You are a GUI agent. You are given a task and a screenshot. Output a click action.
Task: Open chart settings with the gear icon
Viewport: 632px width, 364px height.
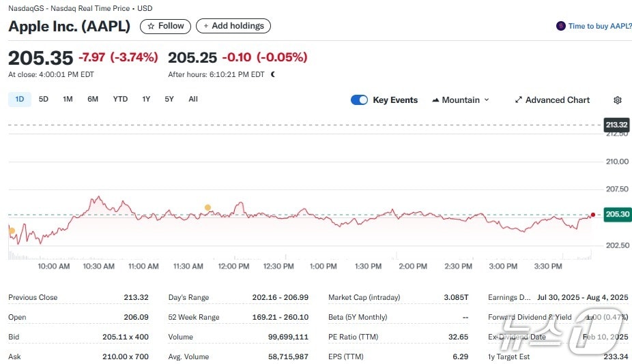pyautogui.click(x=618, y=100)
